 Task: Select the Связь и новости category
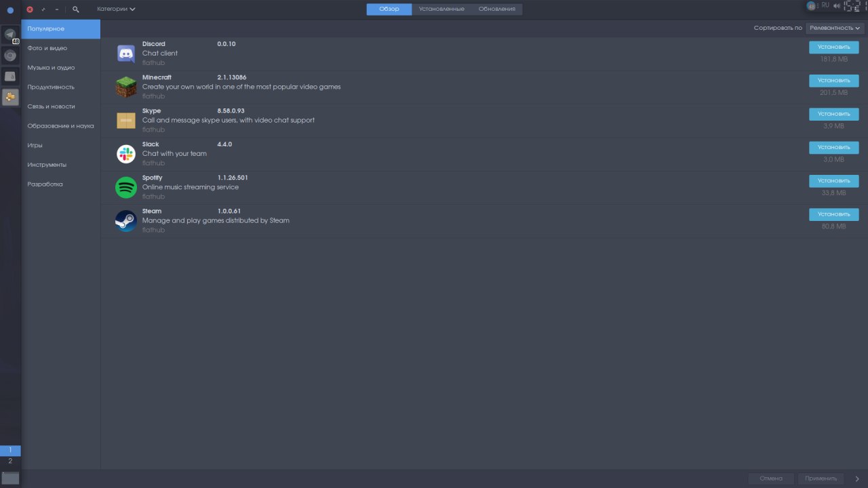click(60, 106)
